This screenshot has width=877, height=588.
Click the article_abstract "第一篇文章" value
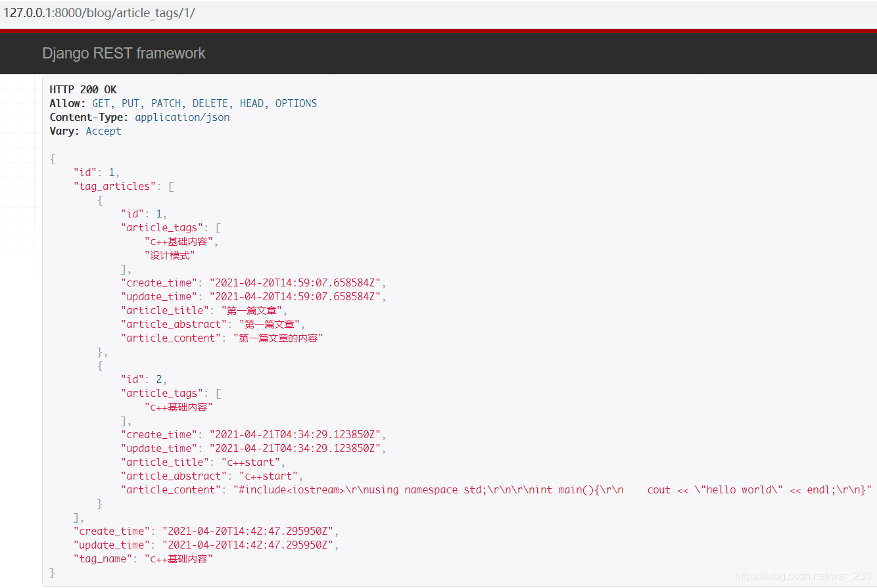click(270, 324)
